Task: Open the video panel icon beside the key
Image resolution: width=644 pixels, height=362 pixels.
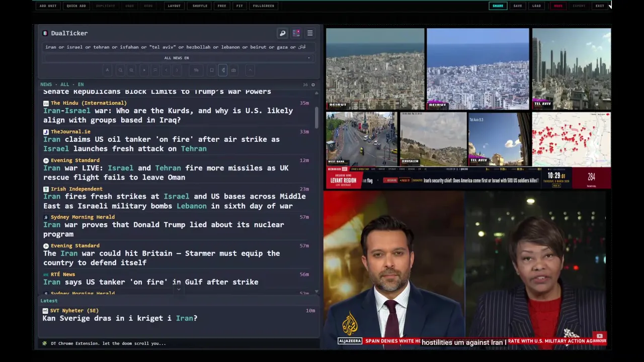Action: (x=296, y=33)
